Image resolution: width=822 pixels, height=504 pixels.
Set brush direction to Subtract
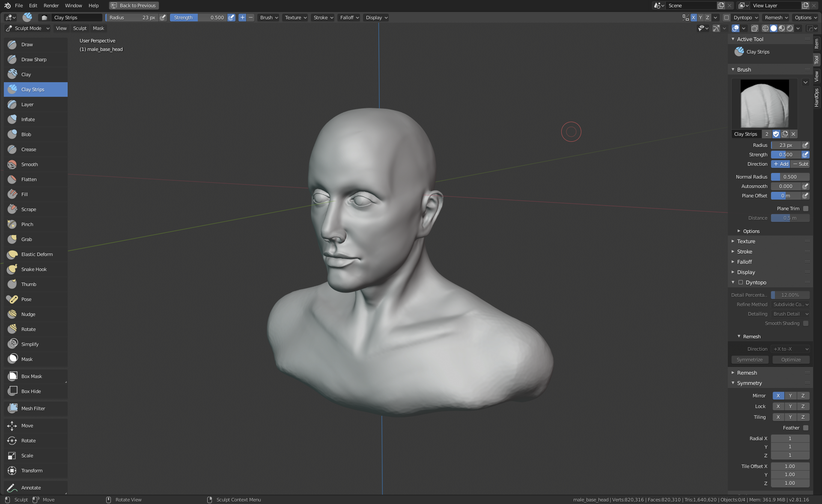(800, 164)
